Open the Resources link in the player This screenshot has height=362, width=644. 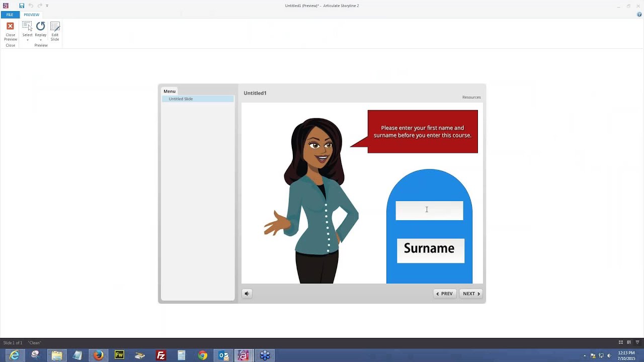pos(471,97)
